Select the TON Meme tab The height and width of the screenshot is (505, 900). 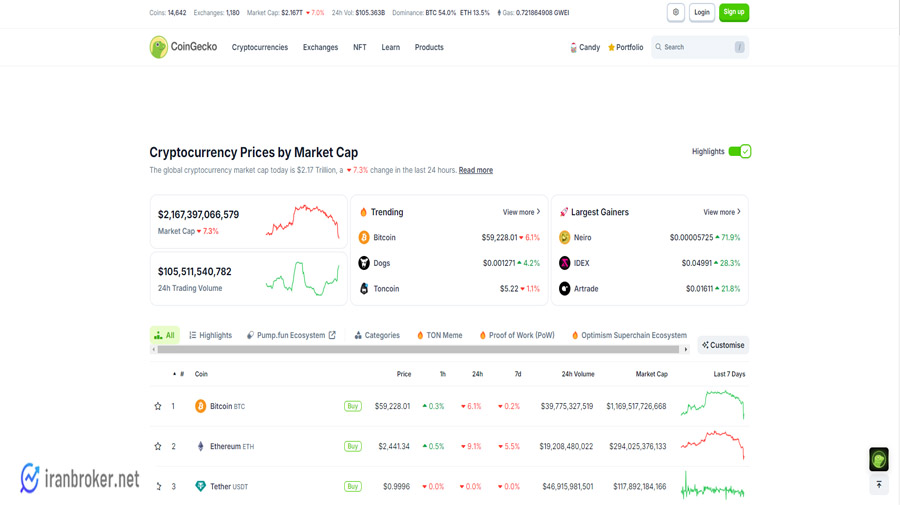439,335
